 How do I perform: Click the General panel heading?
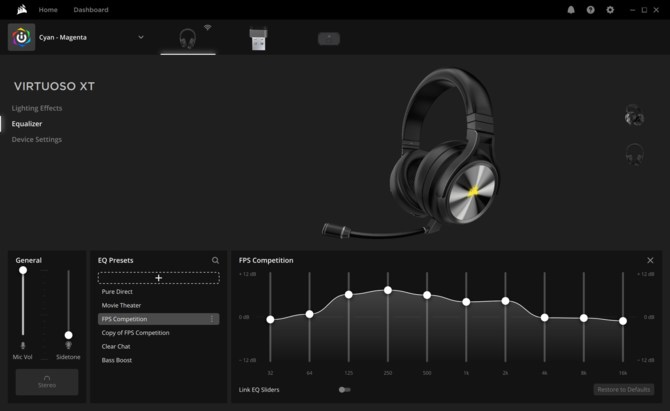click(x=29, y=260)
